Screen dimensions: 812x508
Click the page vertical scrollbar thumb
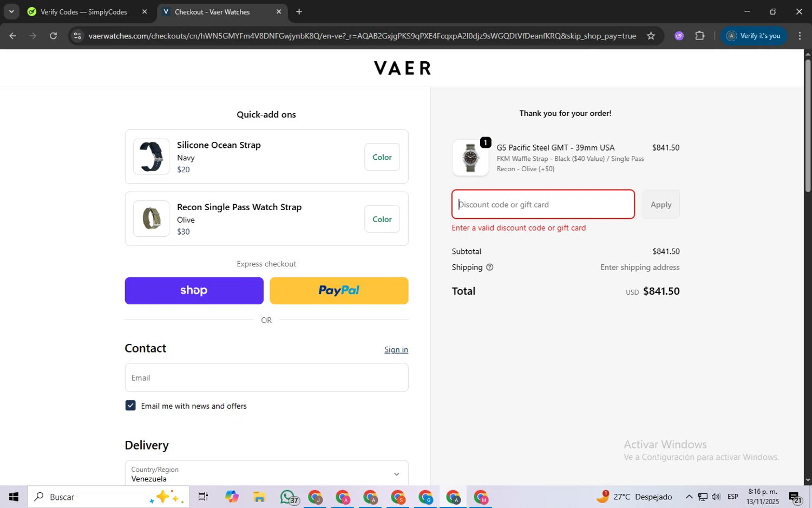[x=808, y=126]
